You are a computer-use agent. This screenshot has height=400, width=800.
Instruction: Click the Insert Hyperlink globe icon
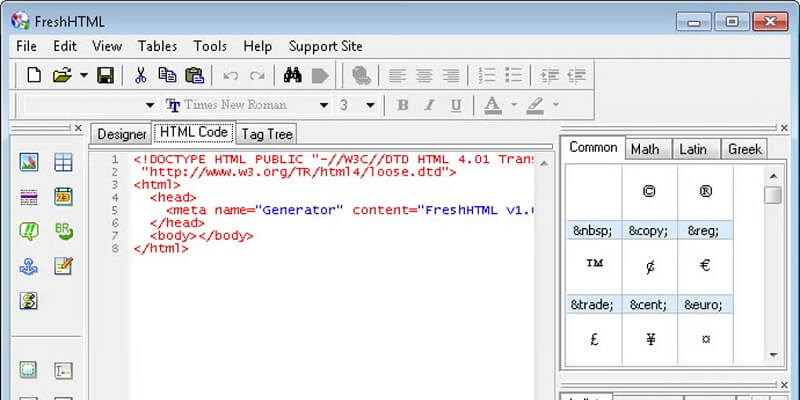coord(361,76)
